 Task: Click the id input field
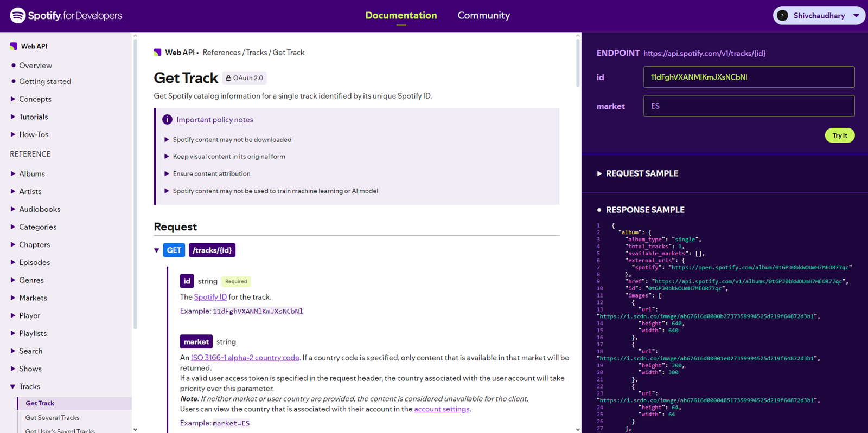tap(749, 77)
